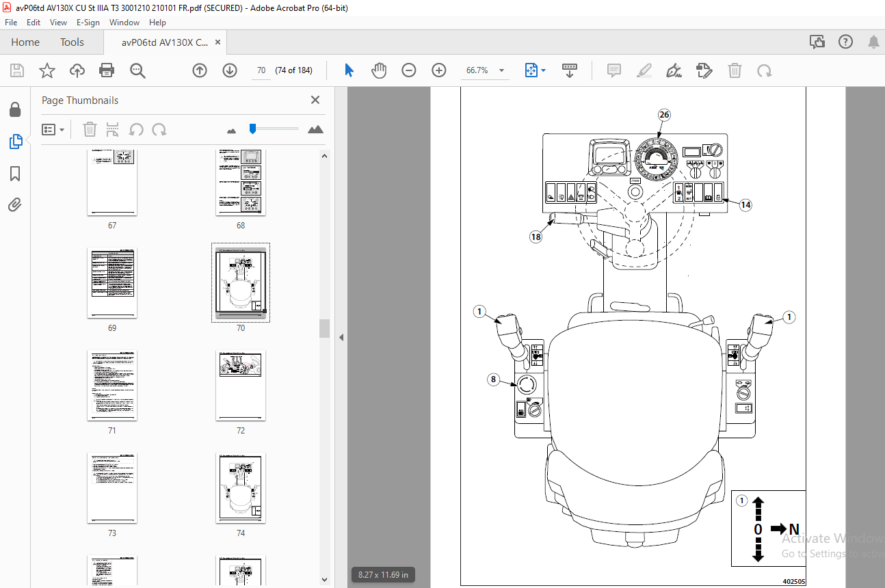Close the Page Thumbnails panel
This screenshot has height=588, width=885.
tap(315, 100)
